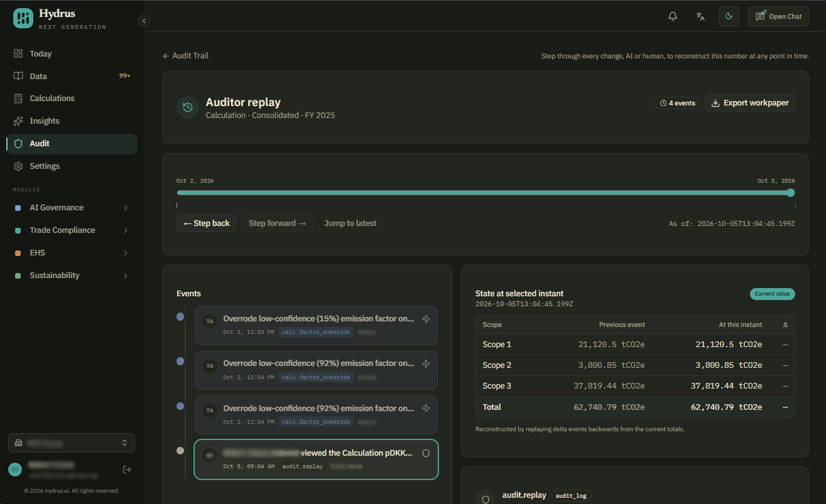Export the workpaper
Screen dimensions: 826x504
pos(750,103)
